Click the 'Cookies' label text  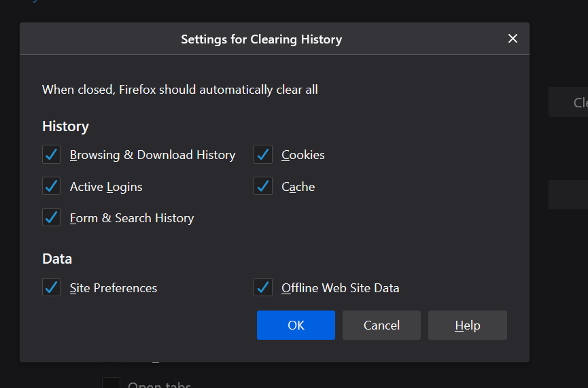pos(303,155)
